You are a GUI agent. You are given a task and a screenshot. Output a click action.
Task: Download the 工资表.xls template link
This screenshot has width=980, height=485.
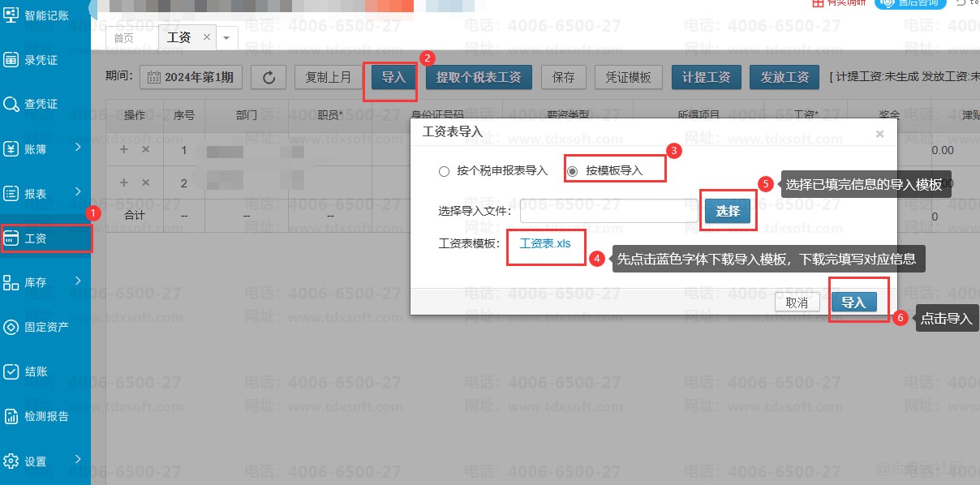pos(545,243)
